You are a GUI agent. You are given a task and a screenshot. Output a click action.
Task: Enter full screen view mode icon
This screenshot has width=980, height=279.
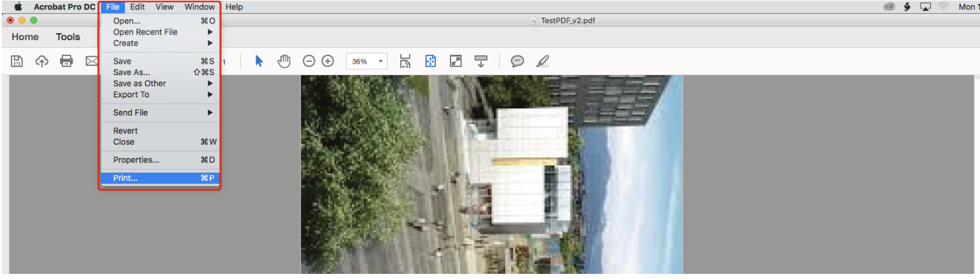456,61
